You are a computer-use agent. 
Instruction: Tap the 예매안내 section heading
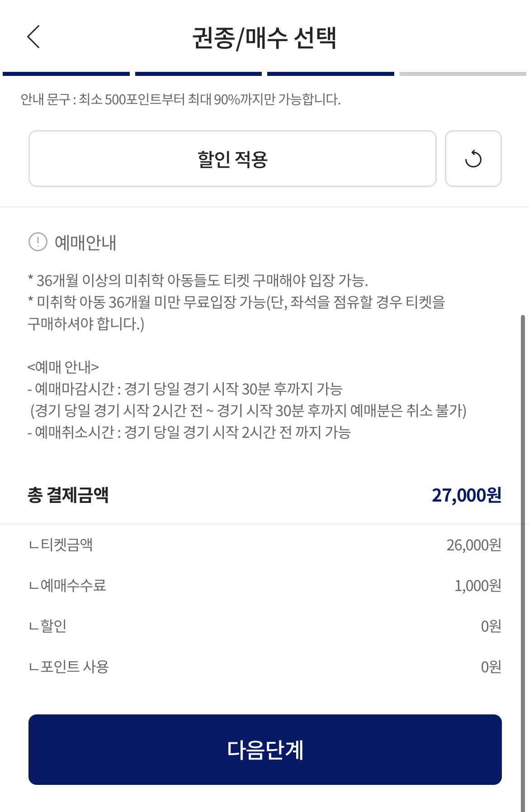tap(85, 243)
